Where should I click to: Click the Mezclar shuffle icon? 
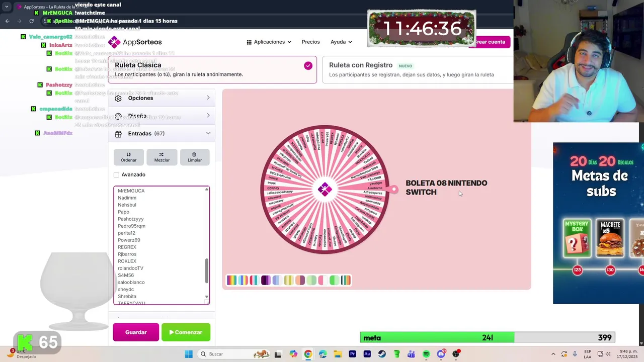162,154
